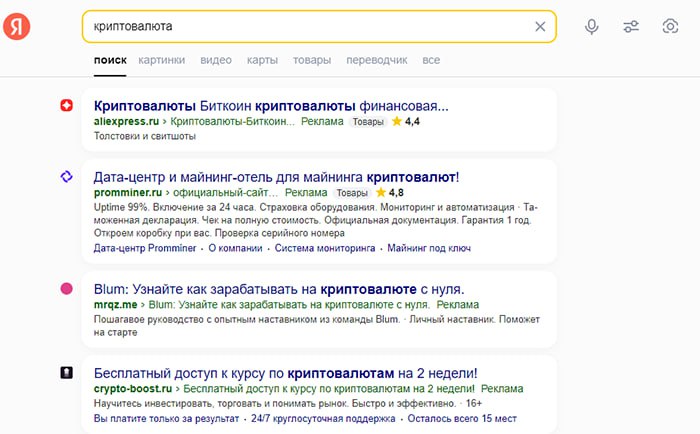This screenshot has height=434, width=700.
Task: Click the AliExpress red favicon
Action: (x=67, y=105)
